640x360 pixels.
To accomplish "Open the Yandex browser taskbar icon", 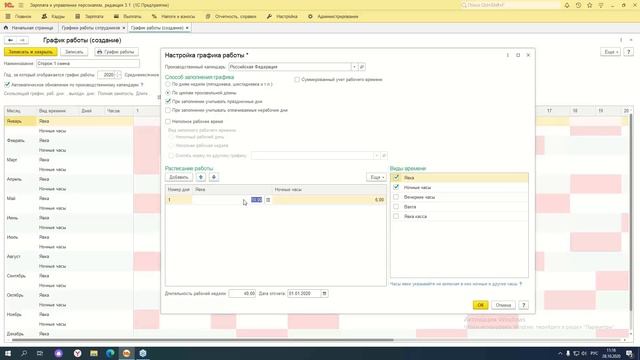I will [77, 353].
